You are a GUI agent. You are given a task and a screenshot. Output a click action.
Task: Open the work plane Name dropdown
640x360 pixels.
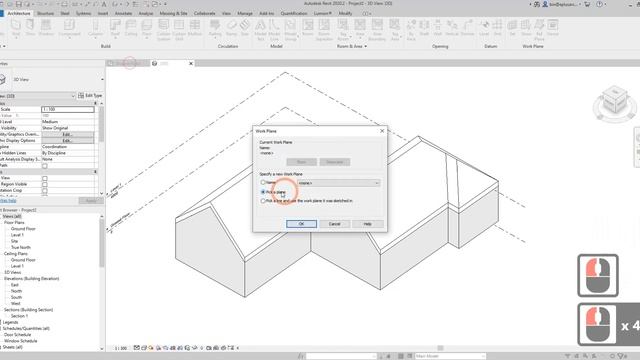click(338, 183)
